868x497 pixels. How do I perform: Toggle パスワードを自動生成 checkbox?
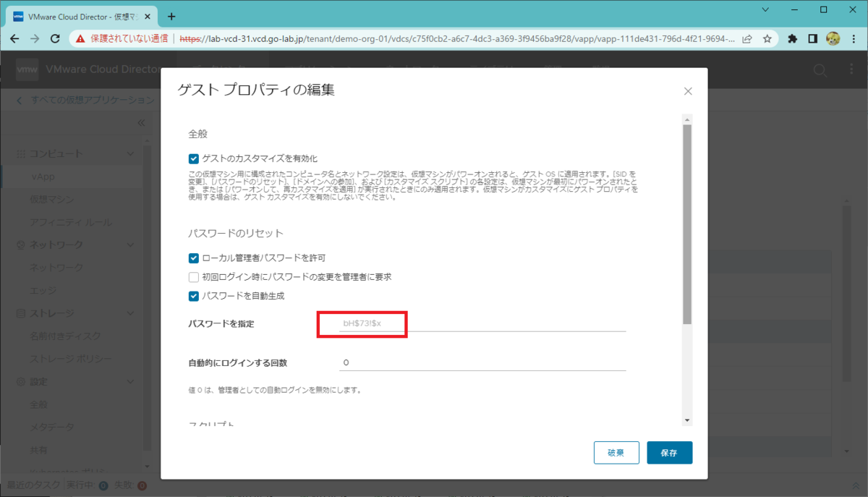coord(193,295)
